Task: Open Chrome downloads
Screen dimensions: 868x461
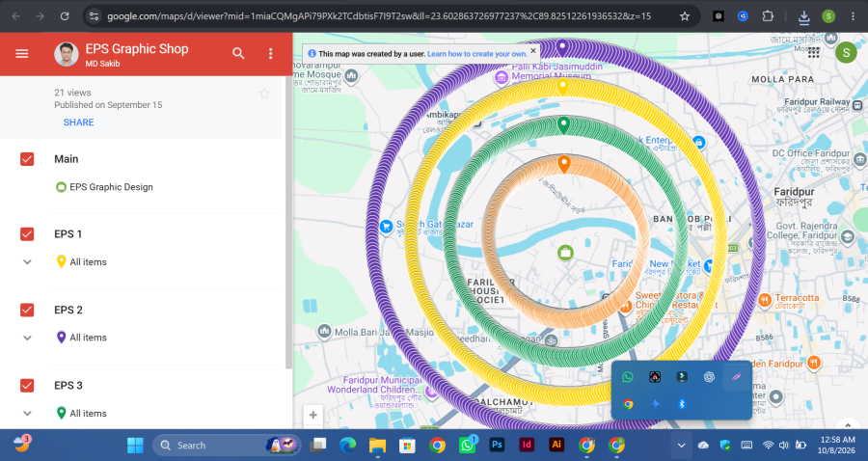Action: (803, 17)
